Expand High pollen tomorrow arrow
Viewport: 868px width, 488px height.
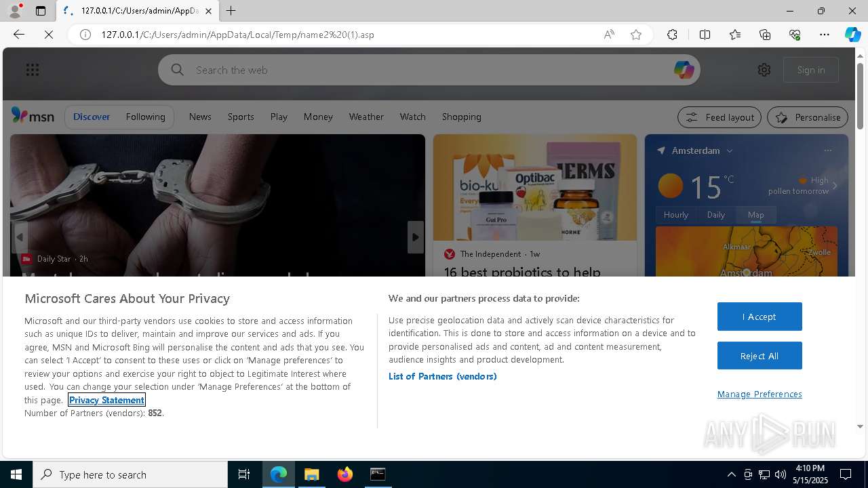click(x=835, y=186)
